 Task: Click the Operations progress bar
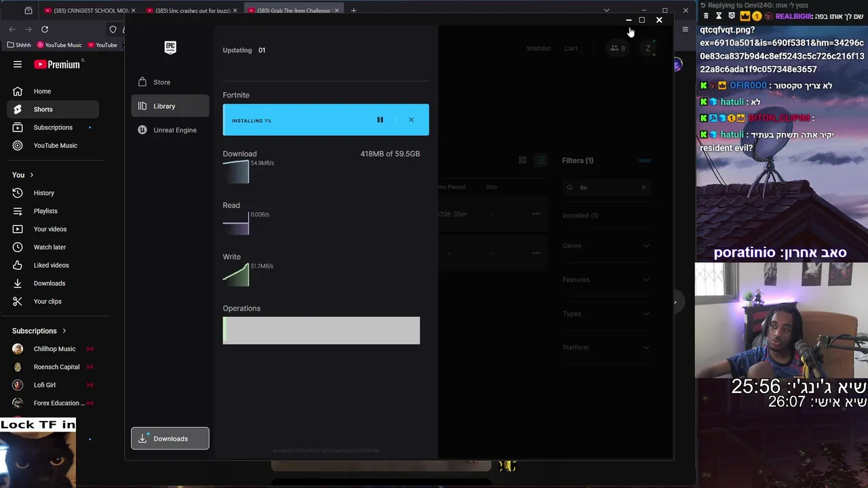321,331
